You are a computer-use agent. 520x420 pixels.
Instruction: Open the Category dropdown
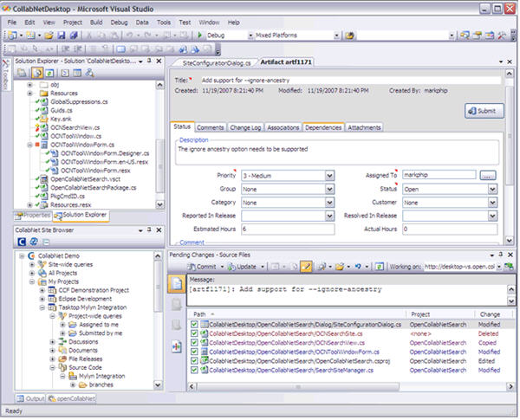coord(329,203)
